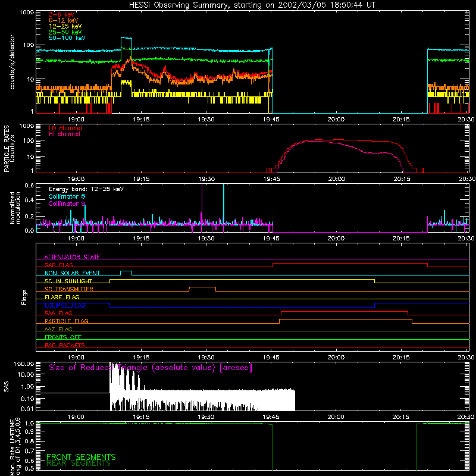Click the ATTENUATOR STATE flag label
The height and width of the screenshot is (476, 476).
coord(72,257)
